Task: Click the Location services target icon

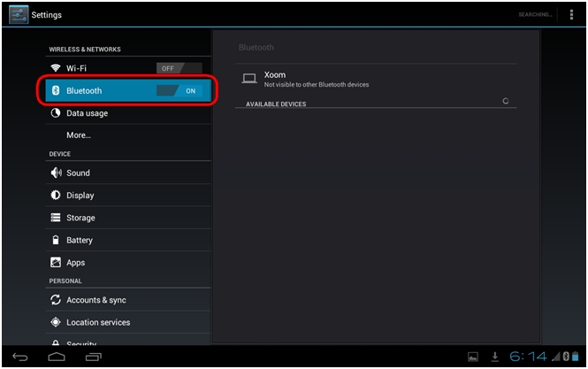Action: click(56, 322)
